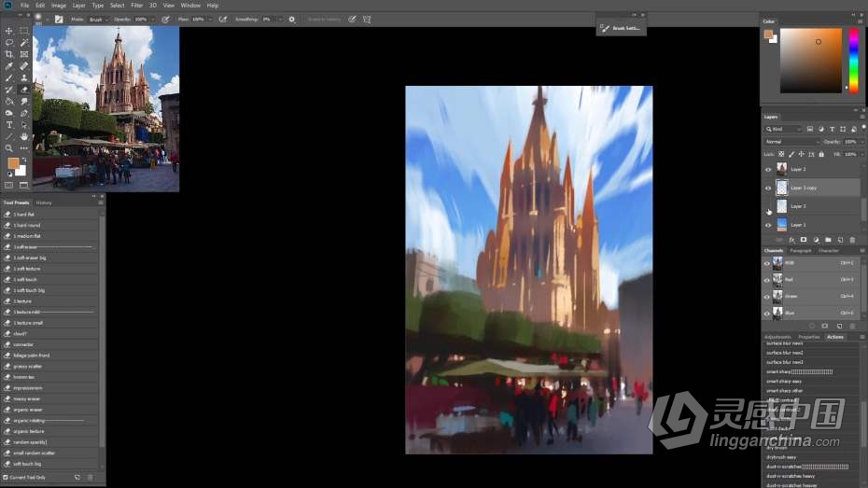The height and width of the screenshot is (488, 868).
Task: Select the Magic Wand tool
Action: click(24, 43)
